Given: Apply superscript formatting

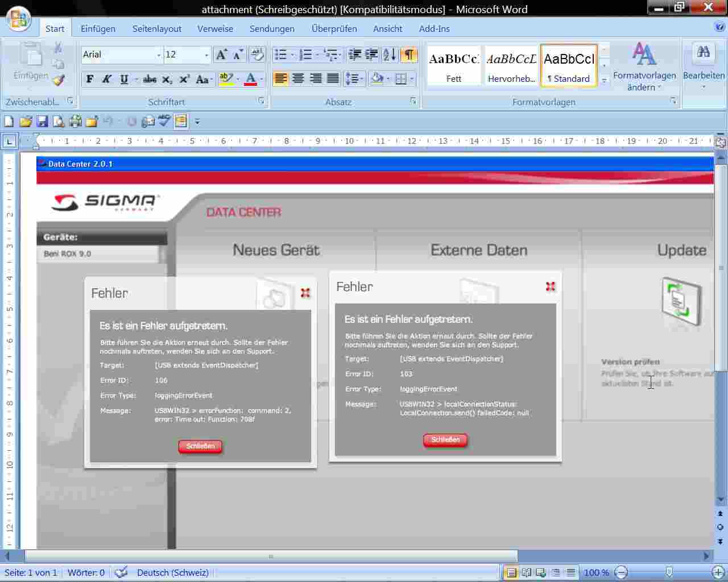Looking at the screenshot, I should point(184,80).
